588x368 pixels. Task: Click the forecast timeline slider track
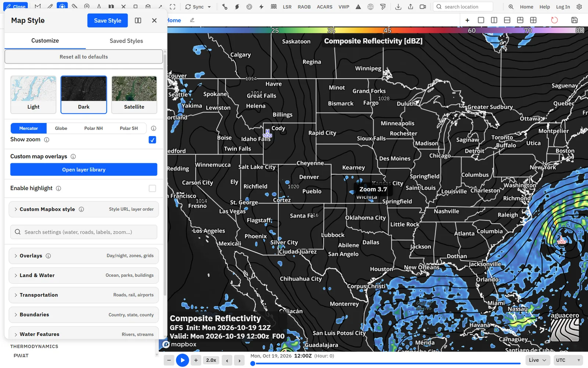click(x=386, y=364)
